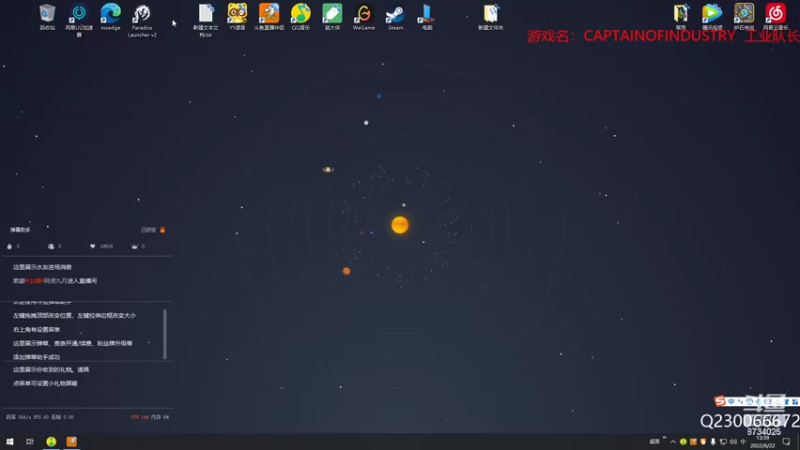
Task: Click the danmaku helper title 弹幕助手
Action: coord(20,230)
